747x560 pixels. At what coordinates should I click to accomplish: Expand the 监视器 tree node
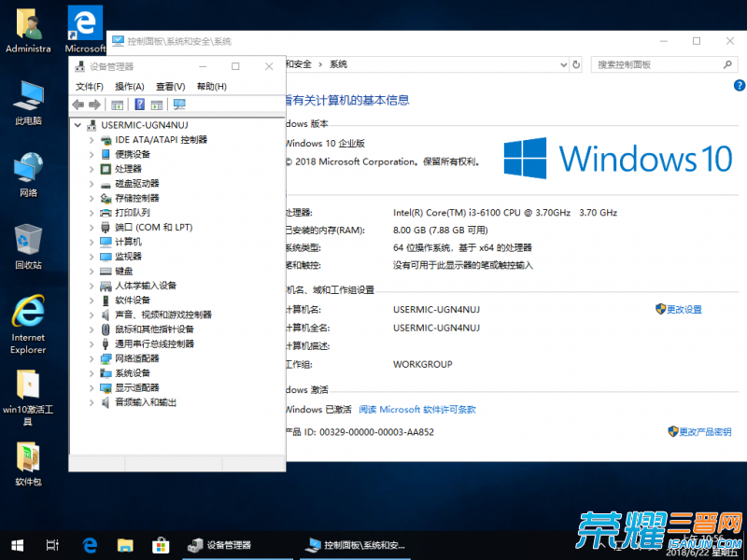point(92,257)
